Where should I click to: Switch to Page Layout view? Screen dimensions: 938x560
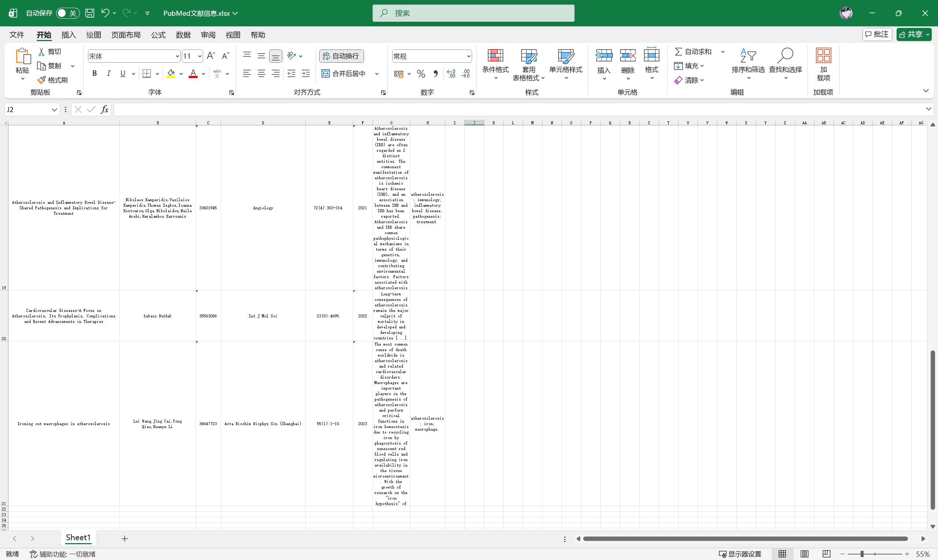[805, 554]
